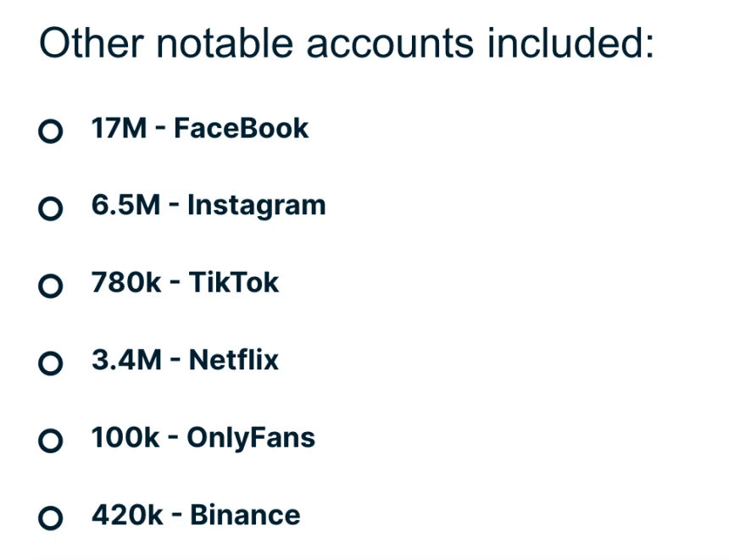729x560 pixels.
Task: Click the Netflix text in the list
Action: coord(234,360)
